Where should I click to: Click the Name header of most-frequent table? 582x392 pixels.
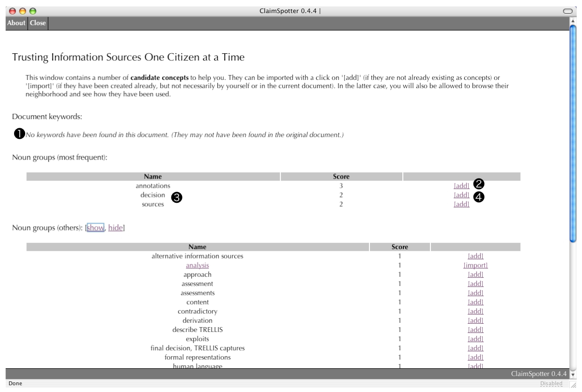pos(153,177)
